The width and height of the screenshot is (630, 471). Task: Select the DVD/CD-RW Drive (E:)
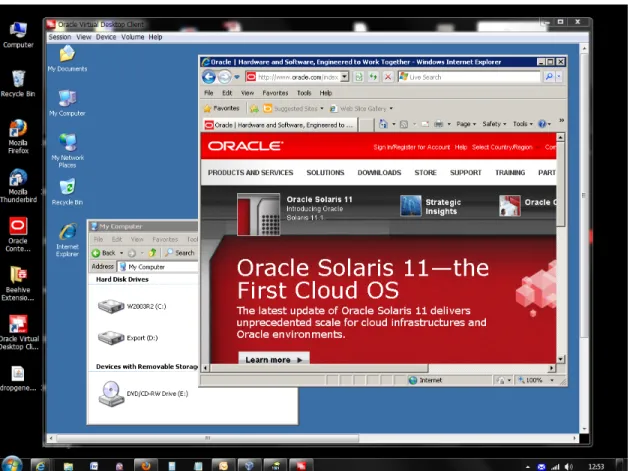point(143,394)
